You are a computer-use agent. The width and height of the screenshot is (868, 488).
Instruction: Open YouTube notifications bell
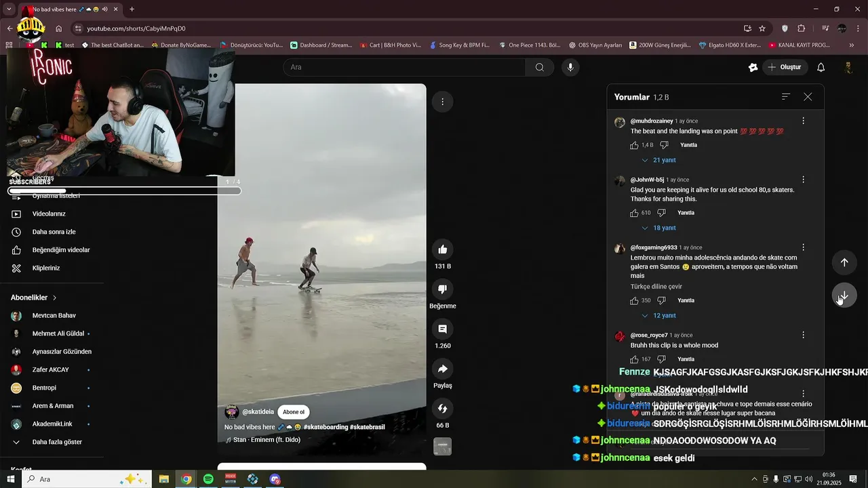pos(821,67)
